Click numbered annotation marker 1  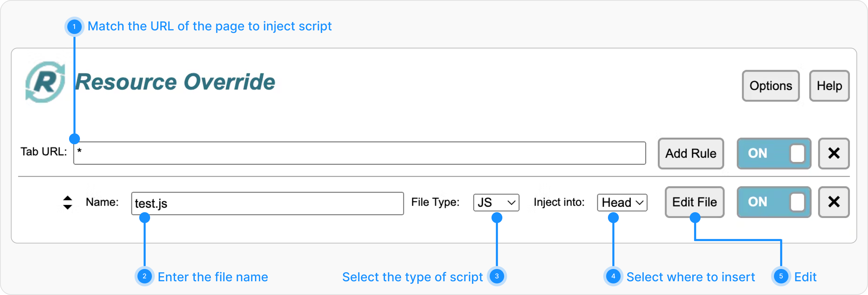point(74,26)
